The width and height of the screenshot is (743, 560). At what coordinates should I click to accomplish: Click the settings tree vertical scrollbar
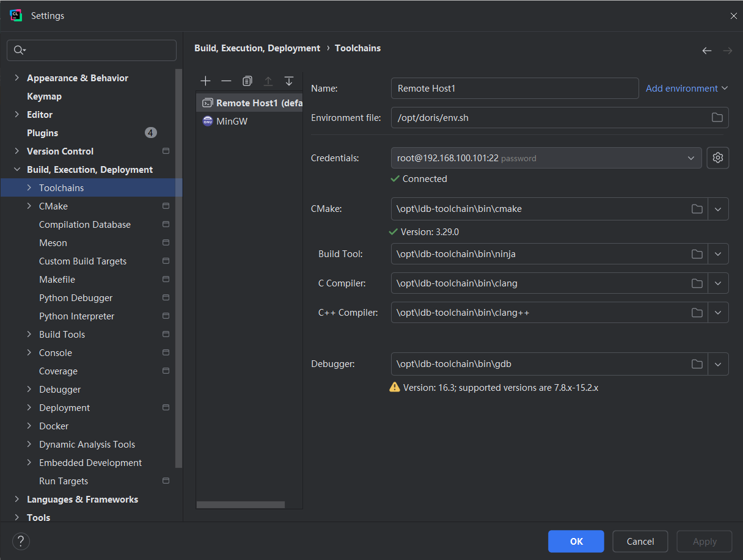tap(178, 269)
